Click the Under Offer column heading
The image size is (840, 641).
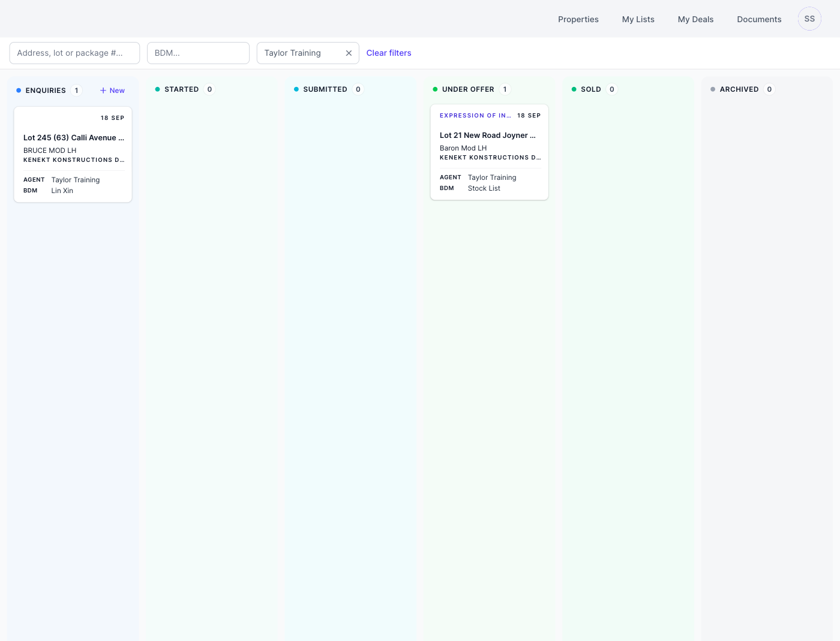click(468, 89)
